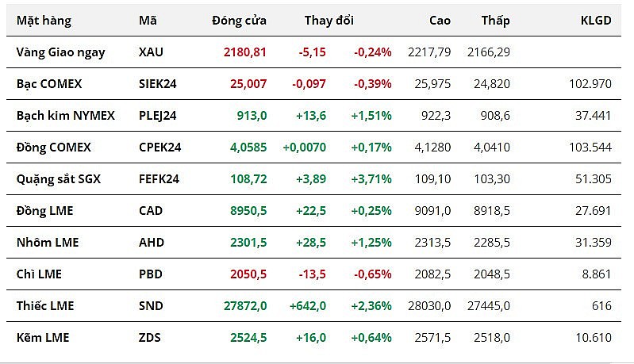The image size is (634, 364).
Task: Select the Vàng Giao ngay row label
Action: tap(60, 52)
